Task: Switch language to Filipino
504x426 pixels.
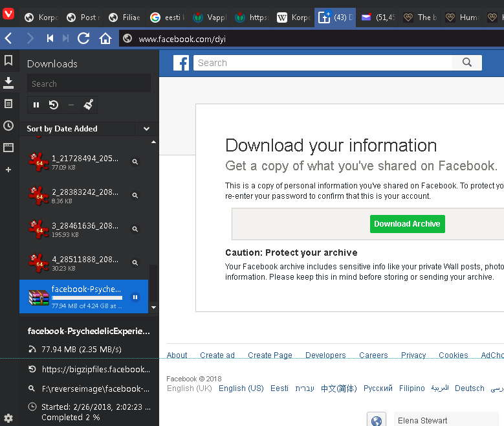Action: point(411,388)
